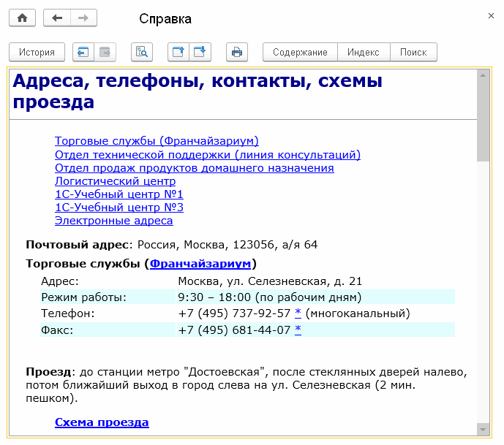Click scrollbar up arrow
This screenshot has height=445, width=504.
[483, 75]
